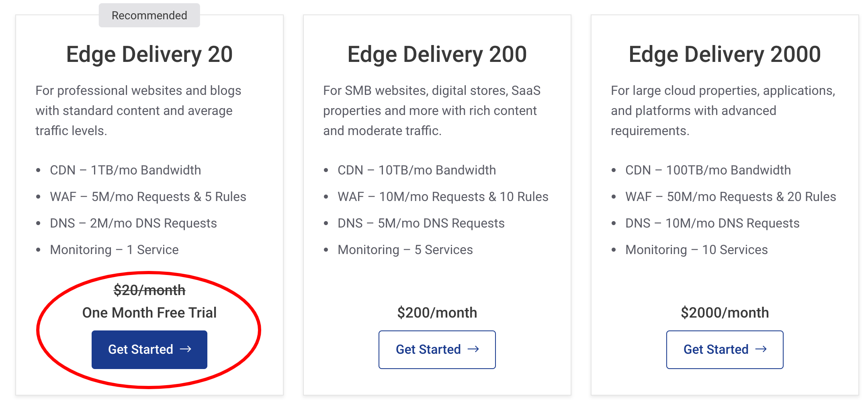Click Get Started for Edge Delivery 2000
This screenshot has height=402, width=868.
click(x=725, y=349)
